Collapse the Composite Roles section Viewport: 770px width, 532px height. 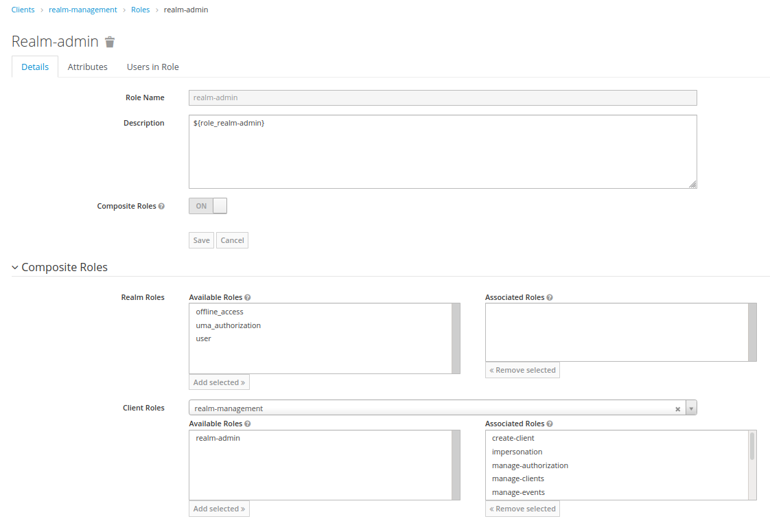(x=14, y=267)
